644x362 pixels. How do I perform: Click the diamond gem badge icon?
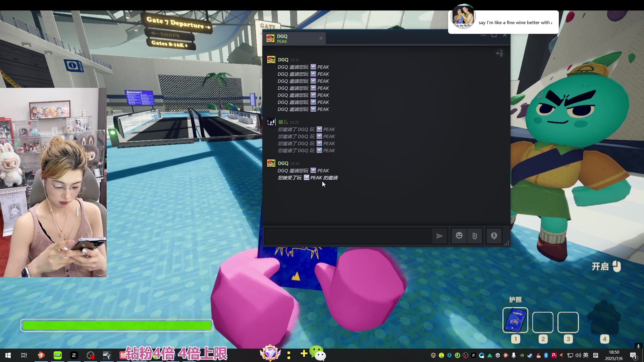click(x=270, y=353)
